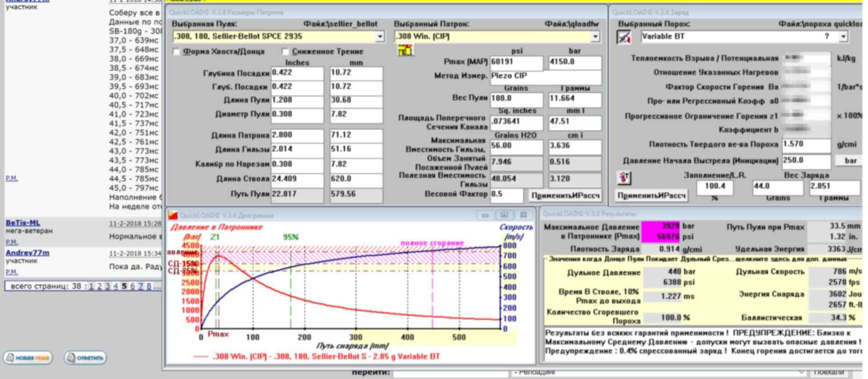The width and height of the screenshot is (868, 379).
Task: Click the Длина Патрона inches field 2.800
Action: [297, 136]
